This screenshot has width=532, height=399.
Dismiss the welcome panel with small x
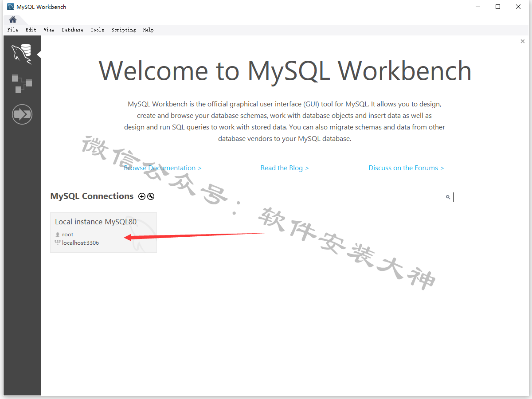[523, 41]
